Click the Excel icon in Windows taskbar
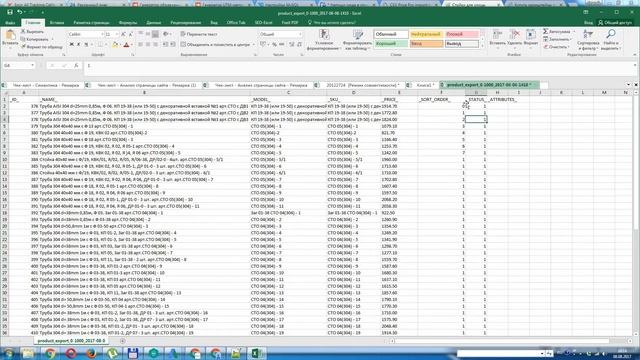This screenshot has height=360, width=640. point(256,353)
